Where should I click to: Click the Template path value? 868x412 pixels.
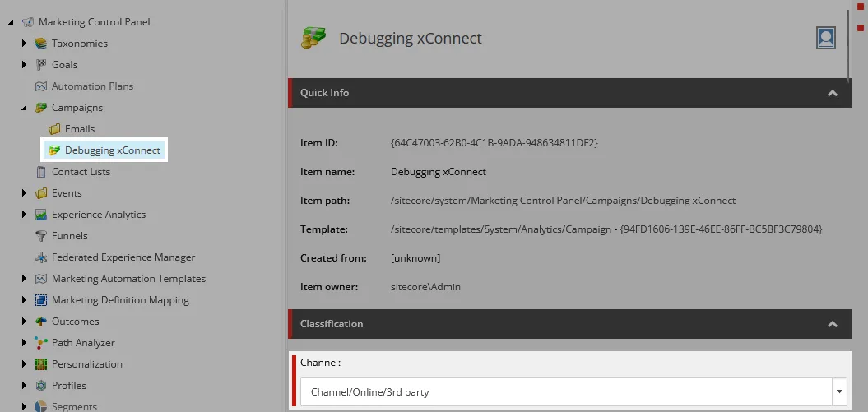click(x=606, y=229)
